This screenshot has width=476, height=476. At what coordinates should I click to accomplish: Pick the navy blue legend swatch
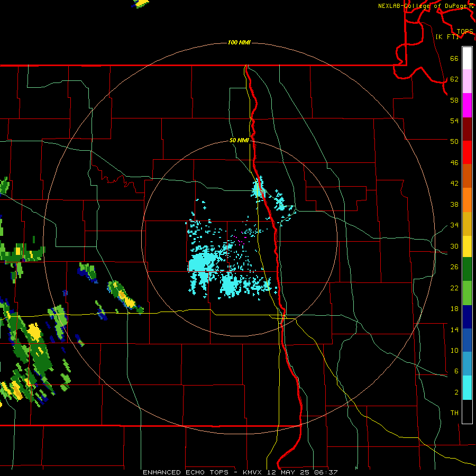pos(467,317)
